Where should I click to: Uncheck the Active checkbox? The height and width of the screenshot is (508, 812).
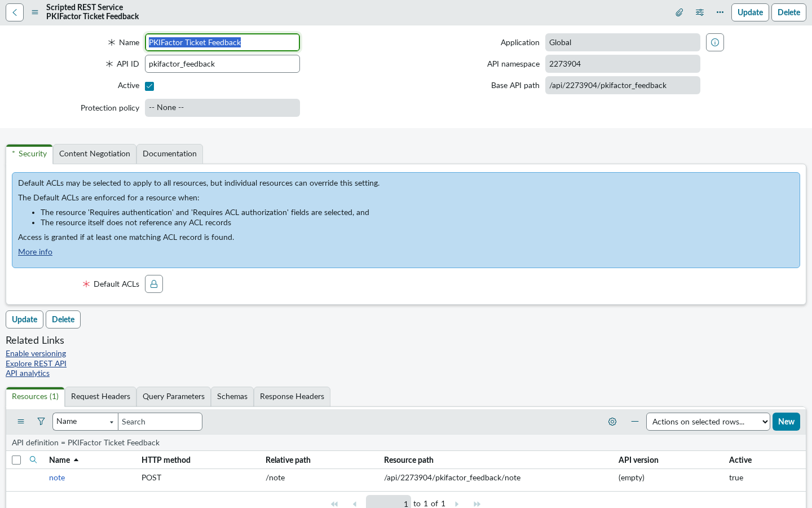coord(149,86)
